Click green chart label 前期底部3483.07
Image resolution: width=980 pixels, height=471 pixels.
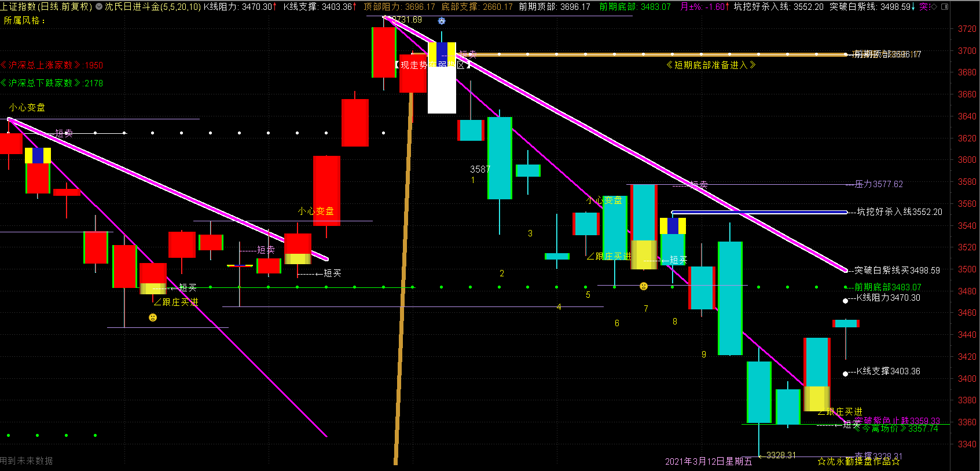click(888, 287)
